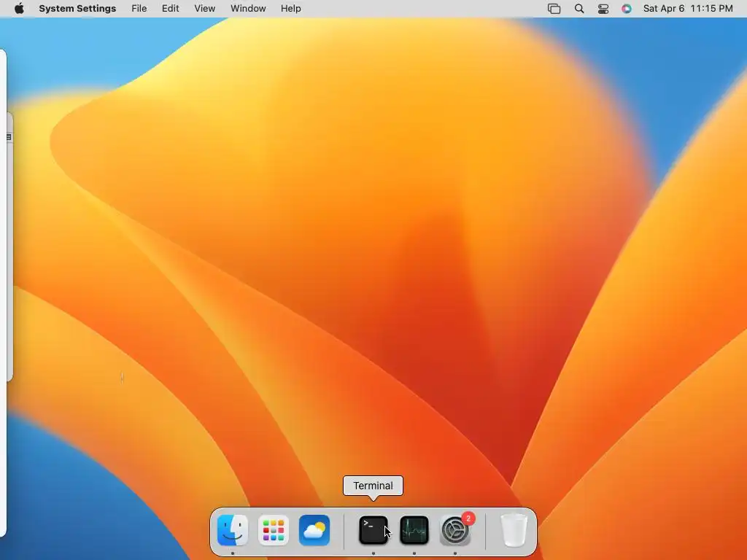
Task: Open the Terminal app in Dock
Action: [373, 530]
